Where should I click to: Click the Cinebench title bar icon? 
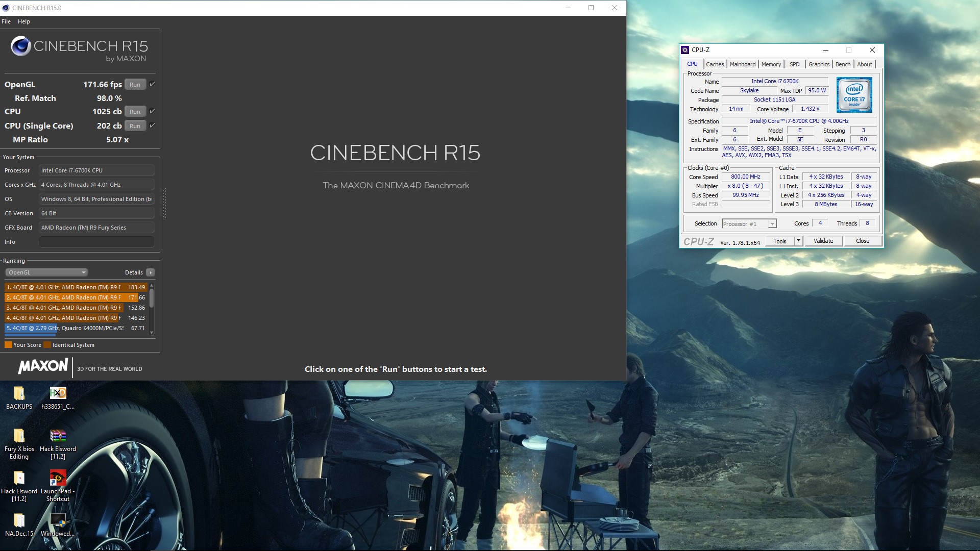(5, 8)
